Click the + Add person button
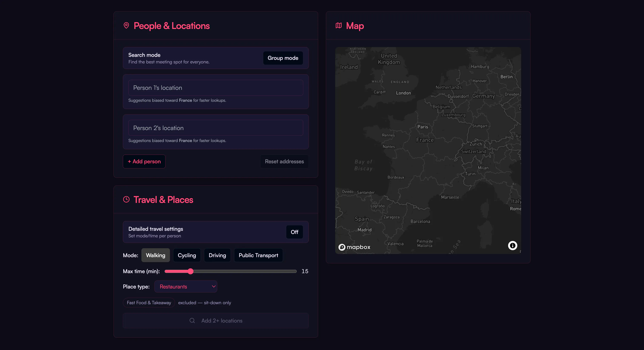This screenshot has width=644, height=350. pos(144,162)
